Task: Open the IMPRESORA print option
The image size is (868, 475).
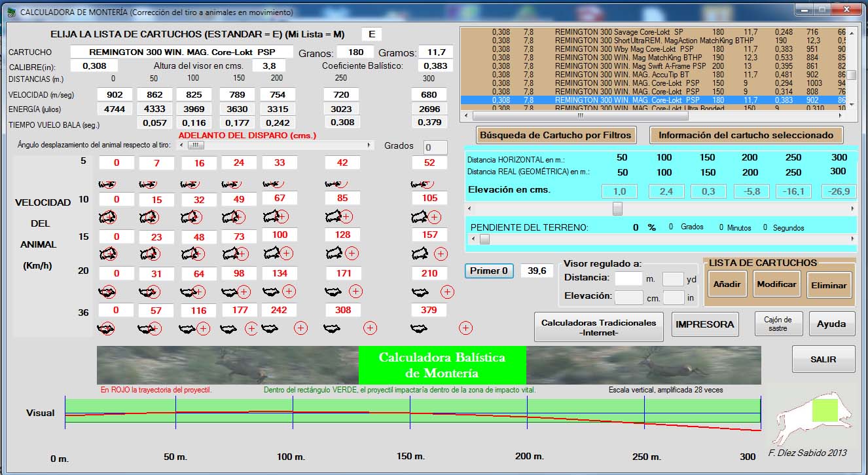Action: (704, 324)
